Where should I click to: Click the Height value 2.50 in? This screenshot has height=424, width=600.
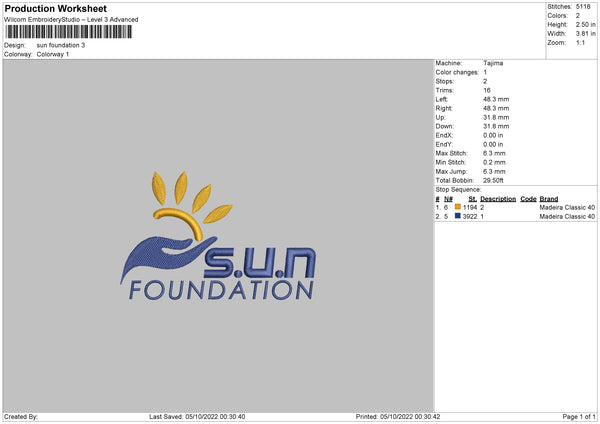[x=585, y=24]
